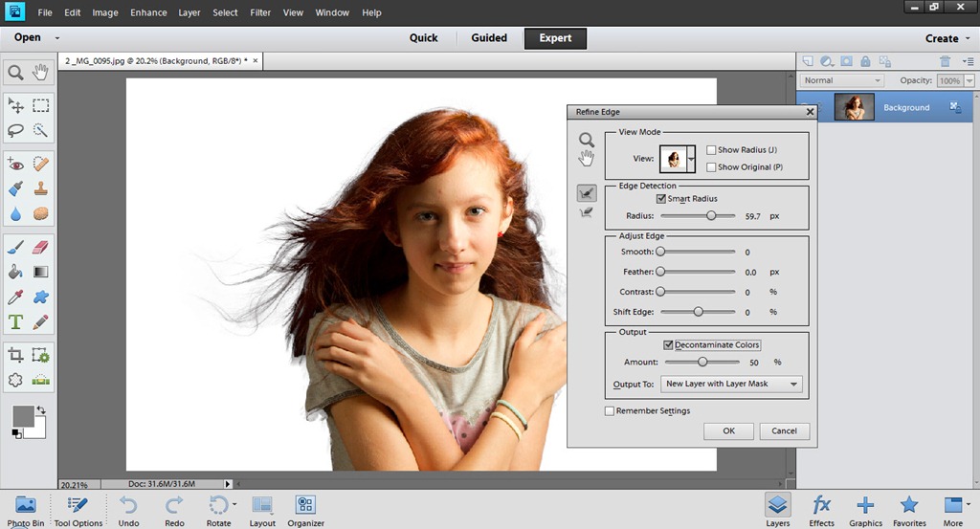
Task: Enable Show Radius option
Action: point(710,150)
